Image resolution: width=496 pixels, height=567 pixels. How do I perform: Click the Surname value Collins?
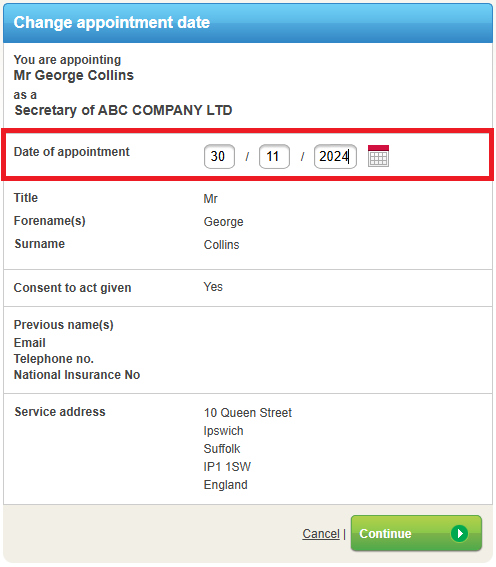click(222, 245)
